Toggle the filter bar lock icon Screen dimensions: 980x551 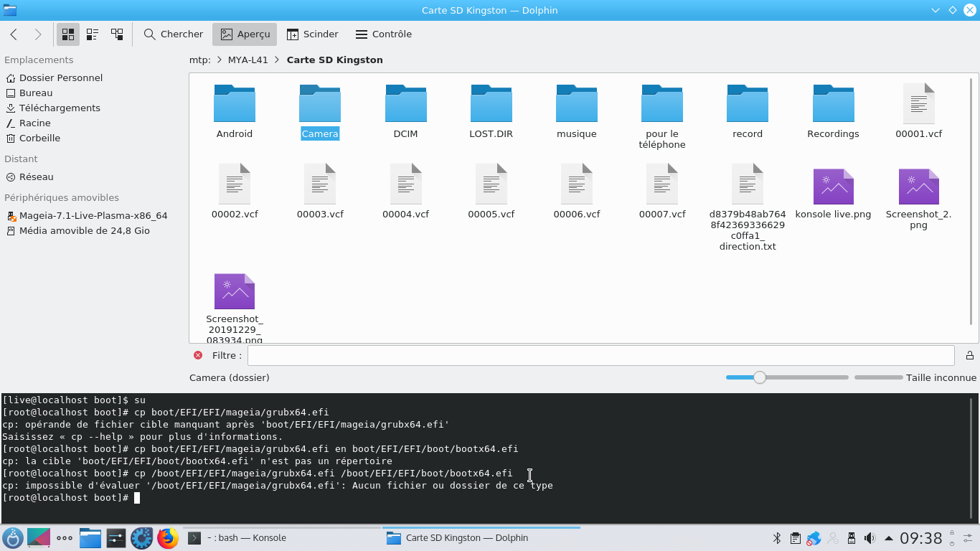click(x=969, y=355)
